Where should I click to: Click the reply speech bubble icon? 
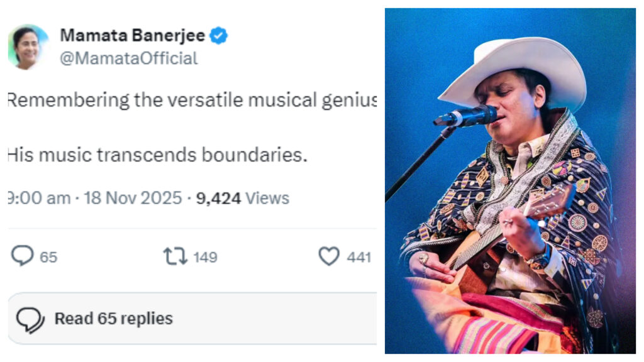[x=23, y=256]
